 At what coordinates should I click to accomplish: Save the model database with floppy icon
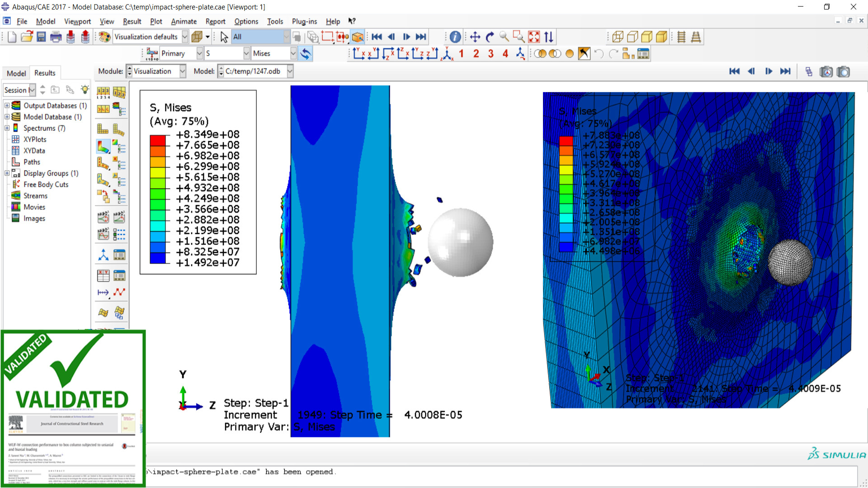point(41,37)
